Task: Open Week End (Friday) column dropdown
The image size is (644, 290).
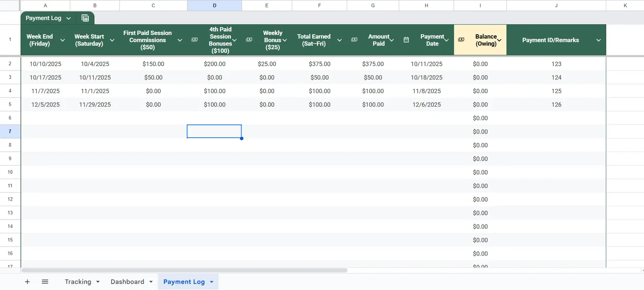Action: pos(63,41)
